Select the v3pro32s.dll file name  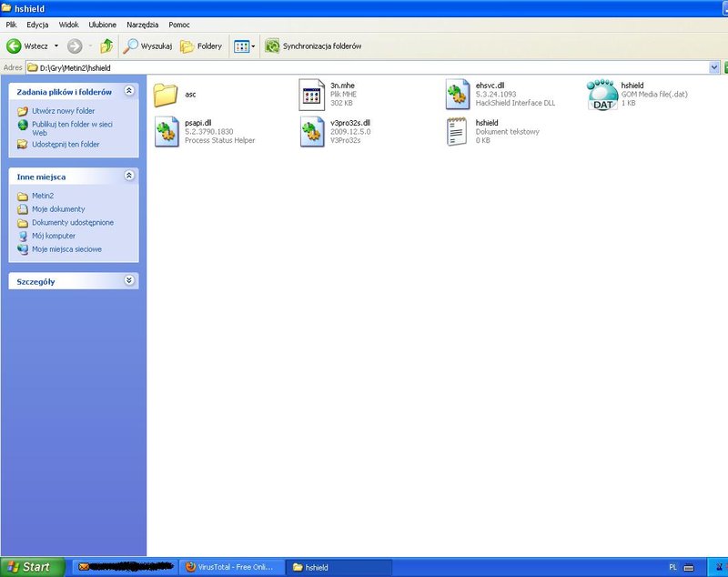point(350,123)
